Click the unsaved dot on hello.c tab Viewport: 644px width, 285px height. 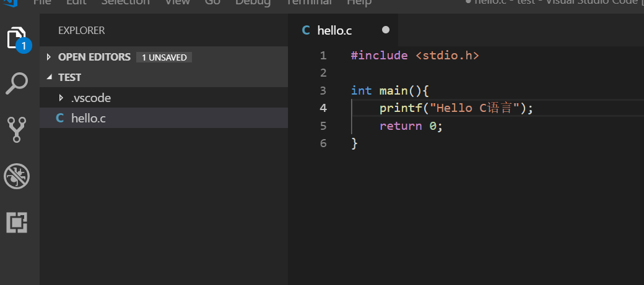point(385,30)
